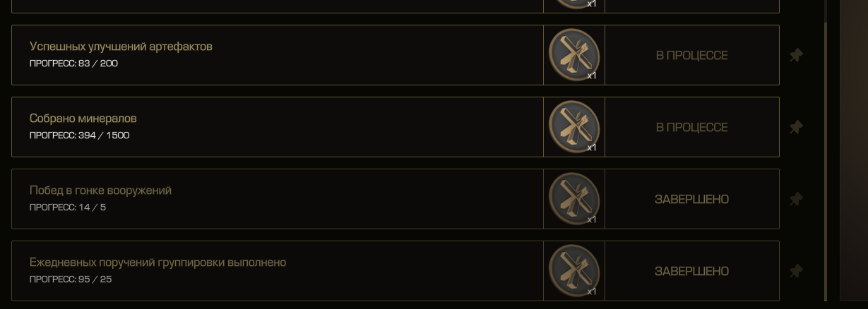Click the vertical scrollbar beside the quest list
The image size is (868, 309).
tap(825, 161)
